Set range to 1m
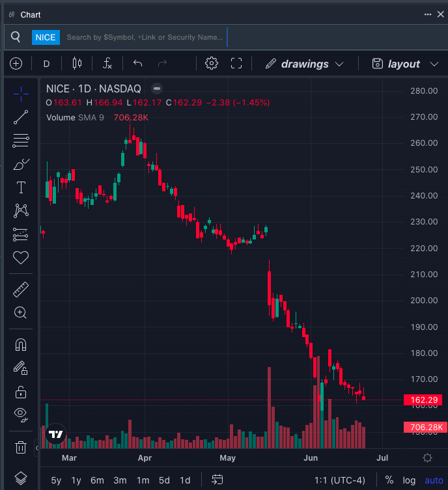Viewport: 448px width, 490px height. pos(143,480)
